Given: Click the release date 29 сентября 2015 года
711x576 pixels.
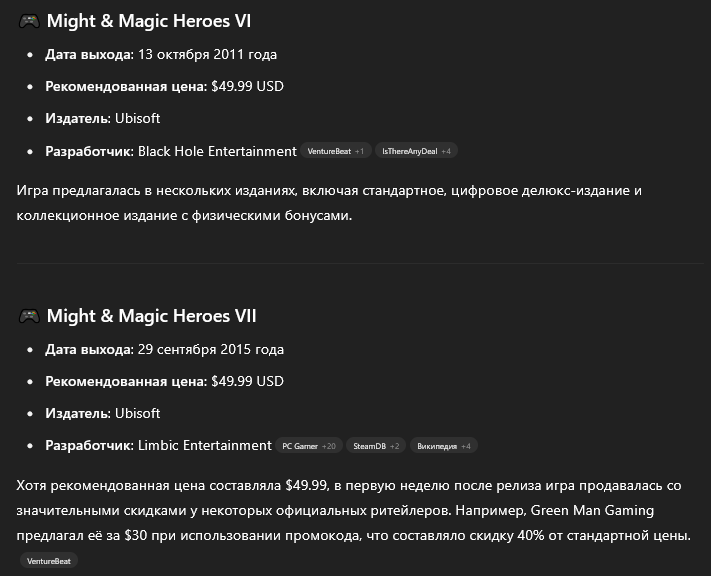Looking at the screenshot, I should (211, 349).
